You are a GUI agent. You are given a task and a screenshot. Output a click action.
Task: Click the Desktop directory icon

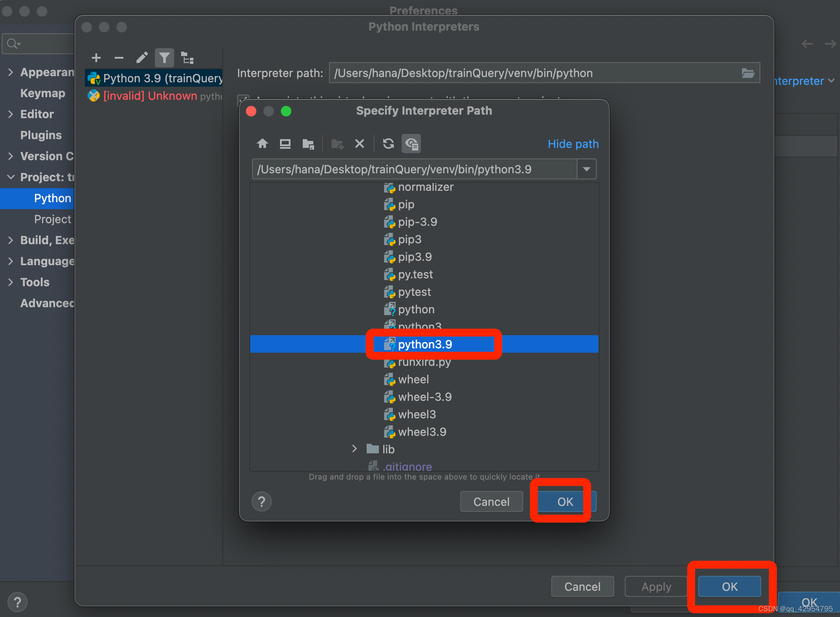click(285, 144)
